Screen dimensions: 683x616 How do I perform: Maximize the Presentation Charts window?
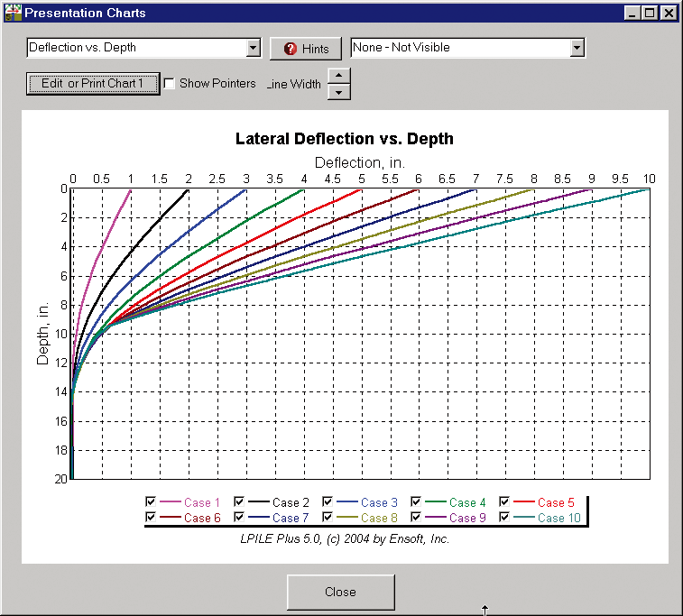(651, 14)
